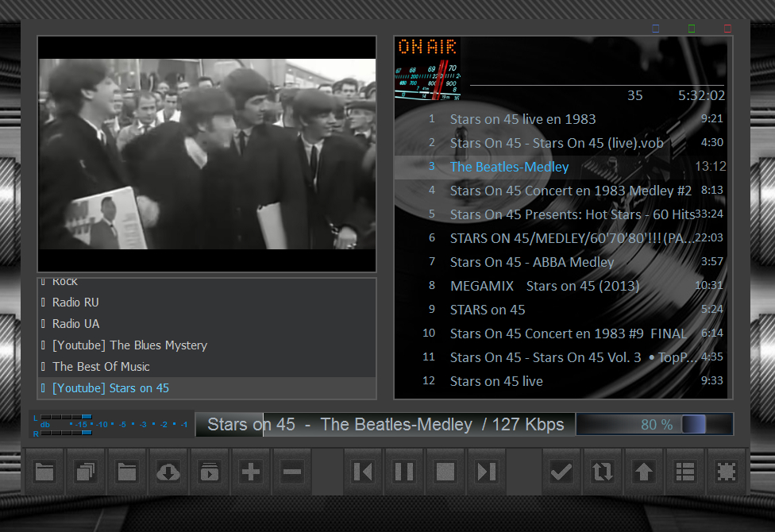Image resolution: width=775 pixels, height=532 pixels.
Task: Click the upward arrow button
Action: 644,472
